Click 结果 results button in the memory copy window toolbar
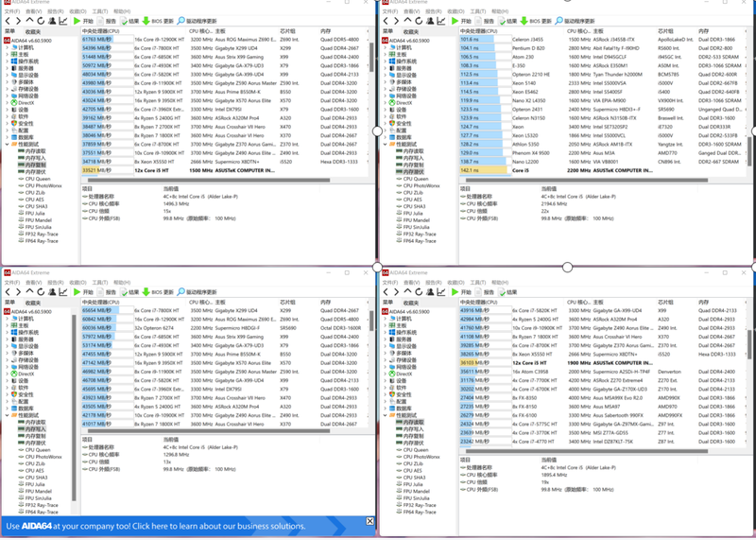 pos(129,21)
